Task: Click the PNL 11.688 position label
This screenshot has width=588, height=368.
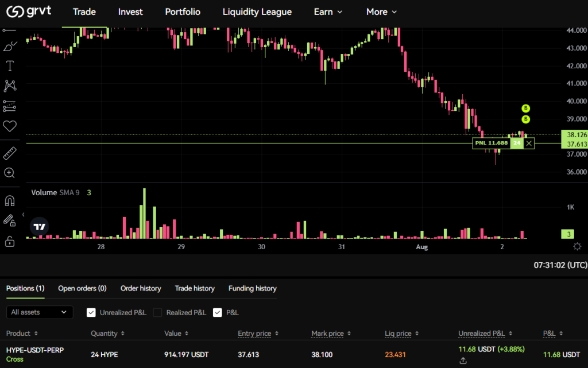Action: [x=492, y=143]
